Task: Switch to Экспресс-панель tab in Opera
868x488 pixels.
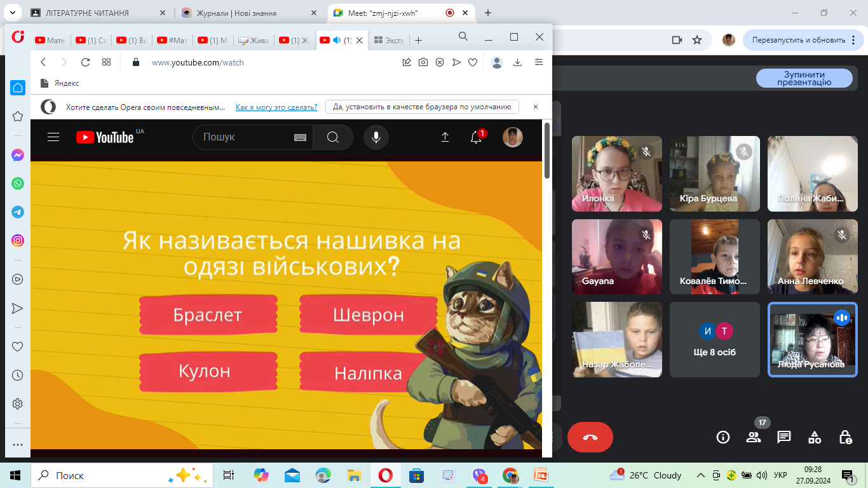Action: [x=389, y=40]
